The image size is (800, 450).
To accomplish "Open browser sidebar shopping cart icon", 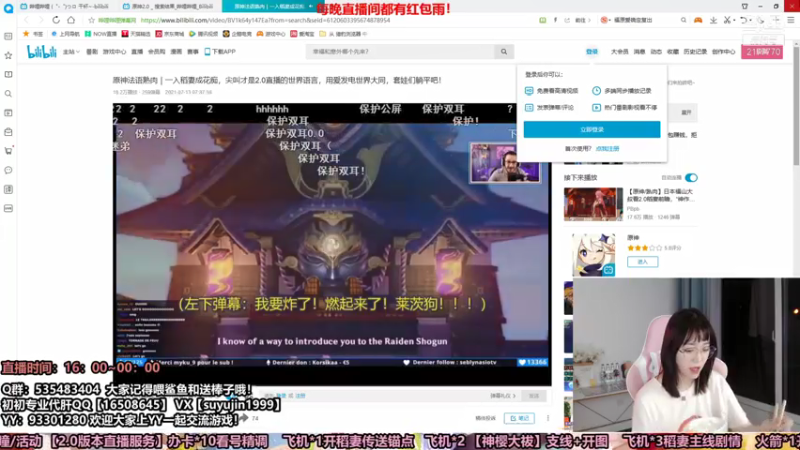I will click(8, 151).
